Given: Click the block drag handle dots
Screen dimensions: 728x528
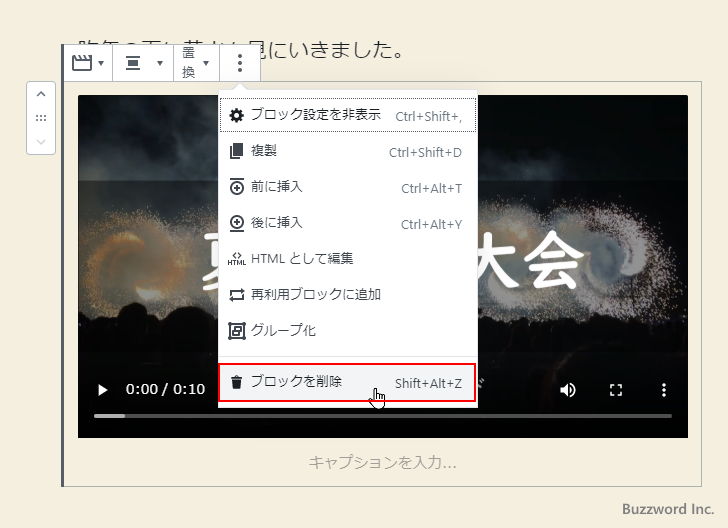Looking at the screenshot, I should [41, 118].
